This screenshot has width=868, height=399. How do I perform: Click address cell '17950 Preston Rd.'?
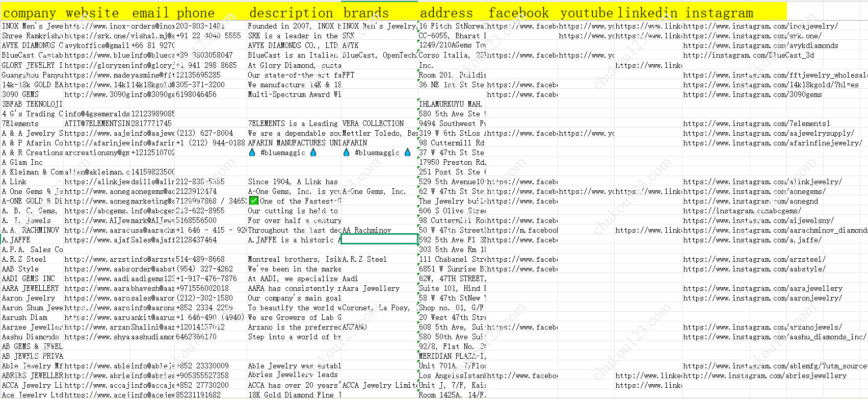[x=452, y=162]
